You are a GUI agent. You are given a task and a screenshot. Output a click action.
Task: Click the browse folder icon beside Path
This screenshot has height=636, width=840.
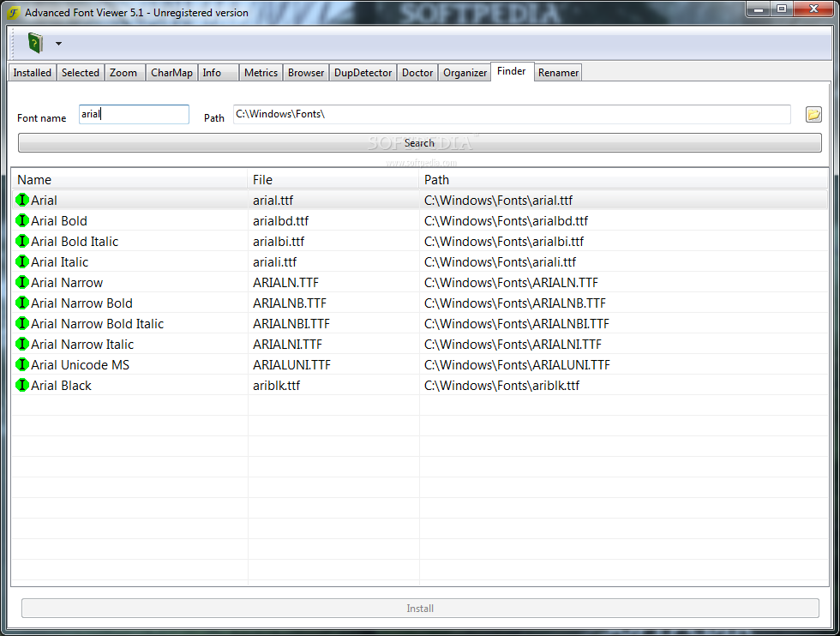[813, 114]
